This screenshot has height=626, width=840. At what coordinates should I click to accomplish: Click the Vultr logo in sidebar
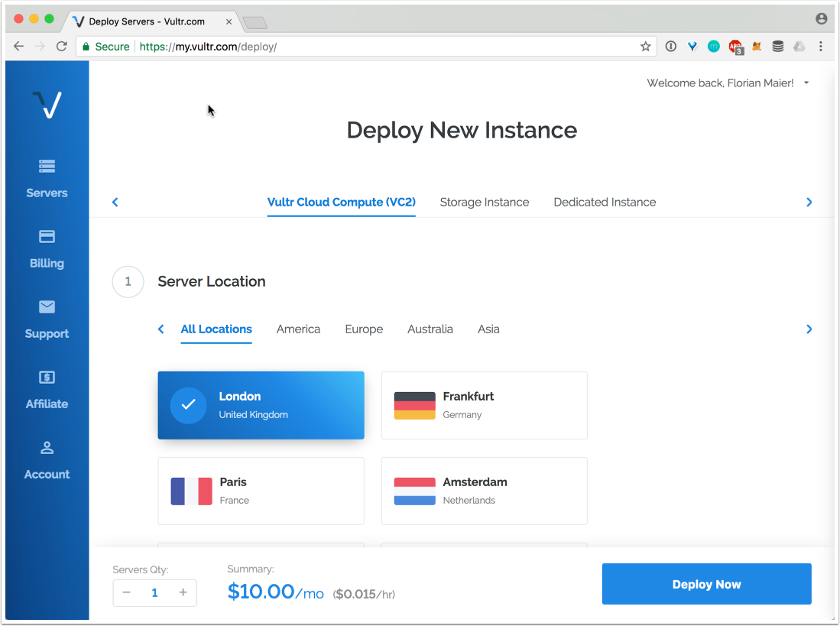tap(47, 105)
